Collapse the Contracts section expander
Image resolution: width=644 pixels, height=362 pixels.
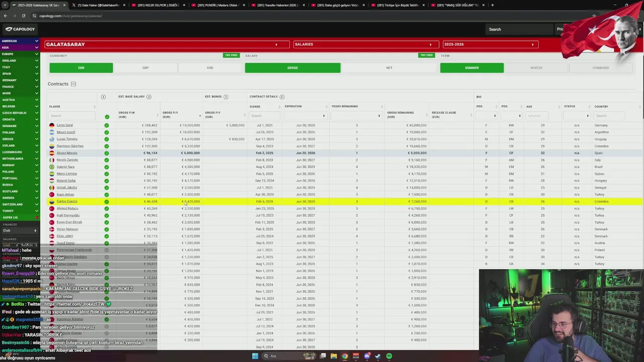coord(73,84)
